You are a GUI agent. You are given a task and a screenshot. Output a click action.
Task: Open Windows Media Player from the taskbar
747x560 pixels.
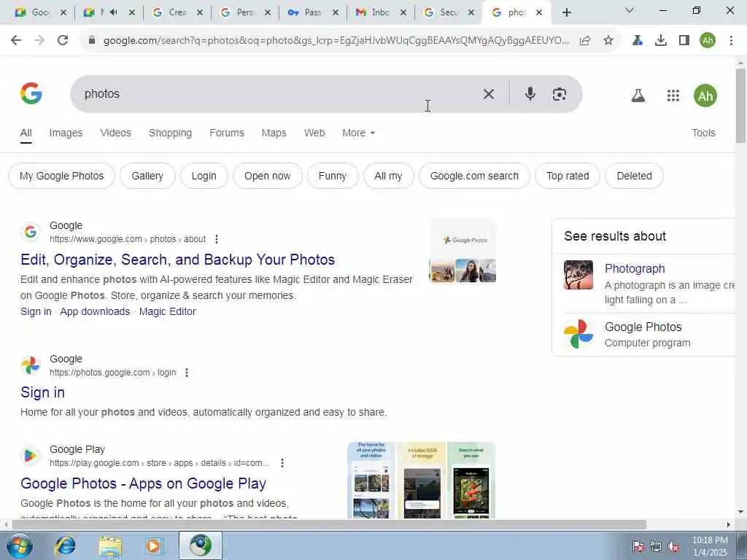[x=155, y=545]
